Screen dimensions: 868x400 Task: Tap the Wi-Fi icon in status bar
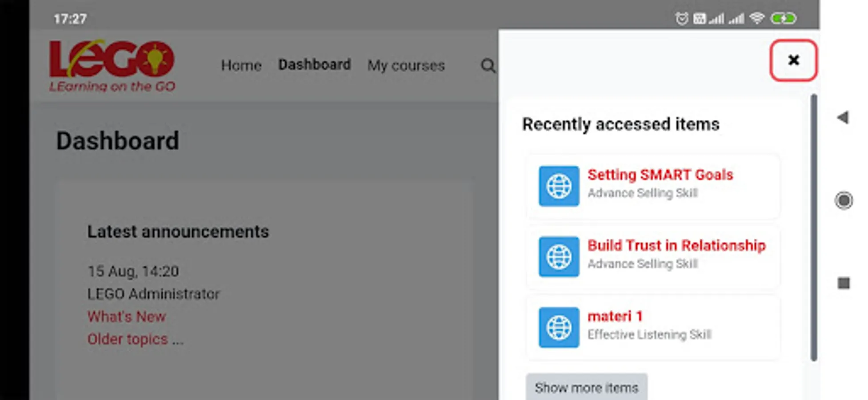(756, 19)
